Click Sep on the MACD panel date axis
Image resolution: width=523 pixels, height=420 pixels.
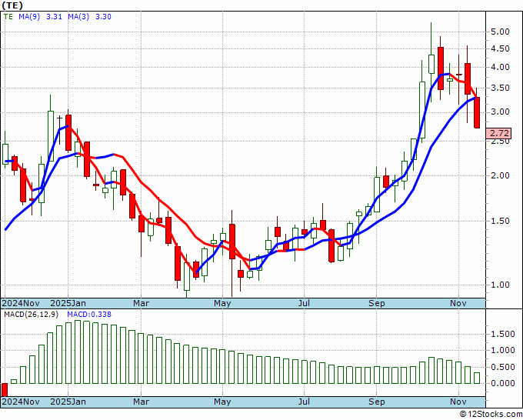[377, 402]
